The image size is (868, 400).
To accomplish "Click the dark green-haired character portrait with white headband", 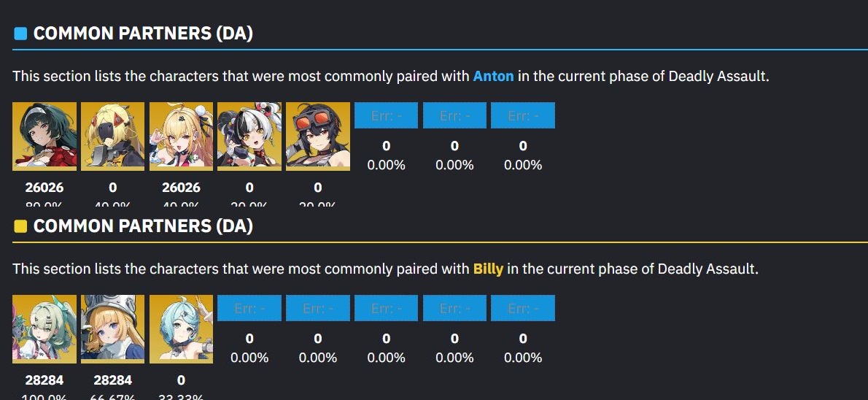I will pyautogui.click(x=44, y=136).
